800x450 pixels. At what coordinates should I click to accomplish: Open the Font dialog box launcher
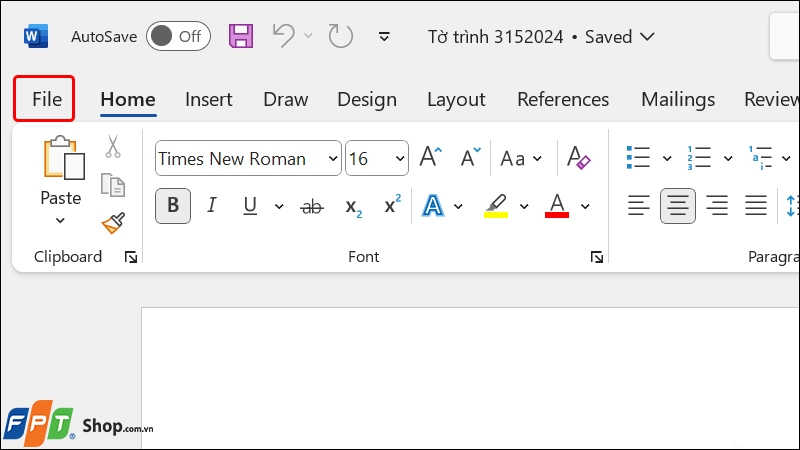click(x=597, y=257)
